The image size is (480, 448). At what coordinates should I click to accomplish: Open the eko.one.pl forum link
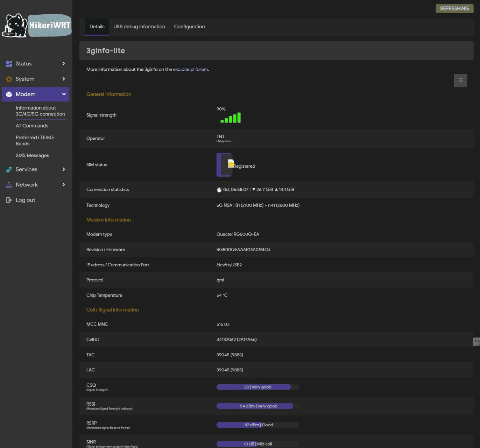pyautogui.click(x=191, y=69)
